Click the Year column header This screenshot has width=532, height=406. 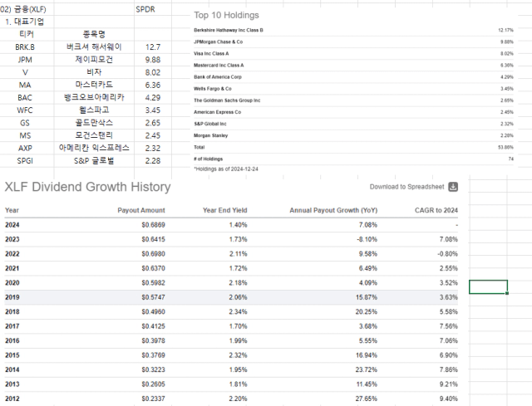(x=12, y=210)
